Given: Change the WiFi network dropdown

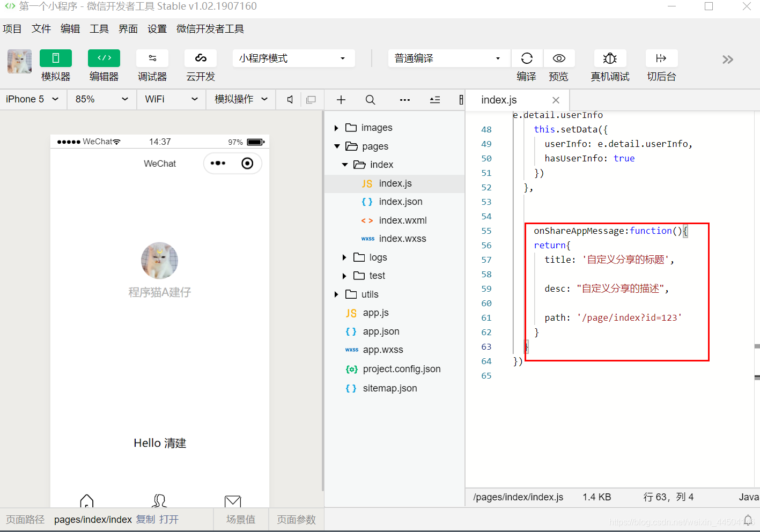Looking at the screenshot, I should (172, 99).
